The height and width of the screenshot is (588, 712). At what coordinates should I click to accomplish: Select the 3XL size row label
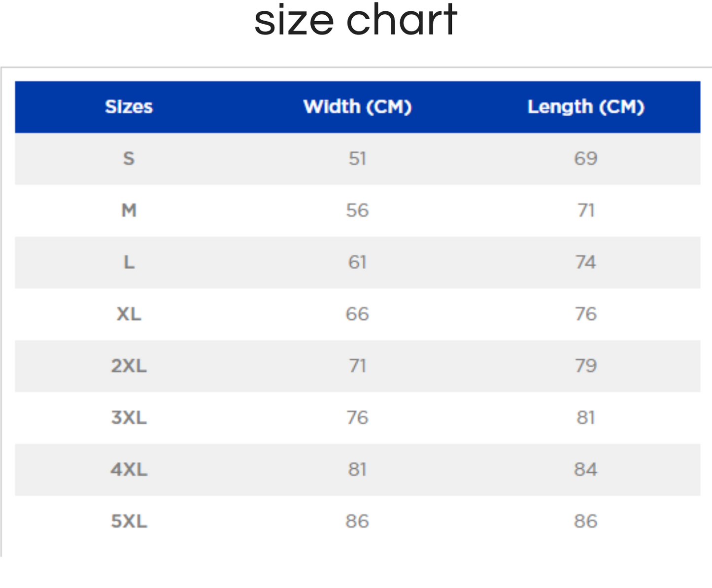[x=129, y=418]
